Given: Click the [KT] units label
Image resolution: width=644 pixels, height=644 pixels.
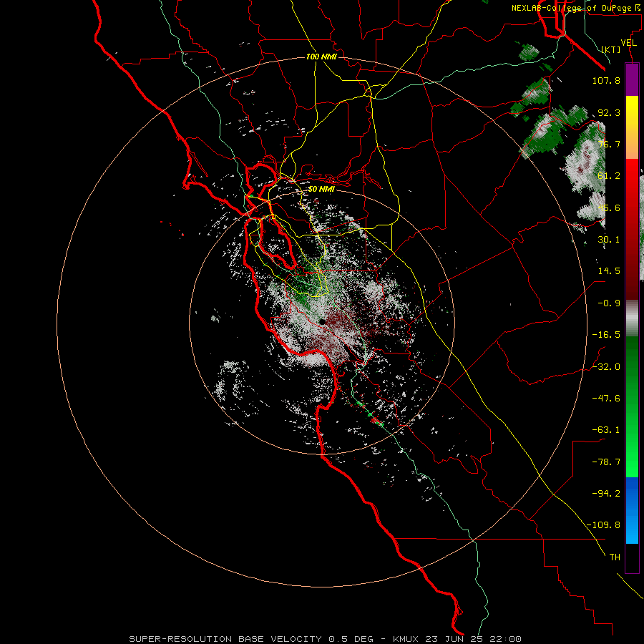Looking at the screenshot, I should [x=611, y=49].
